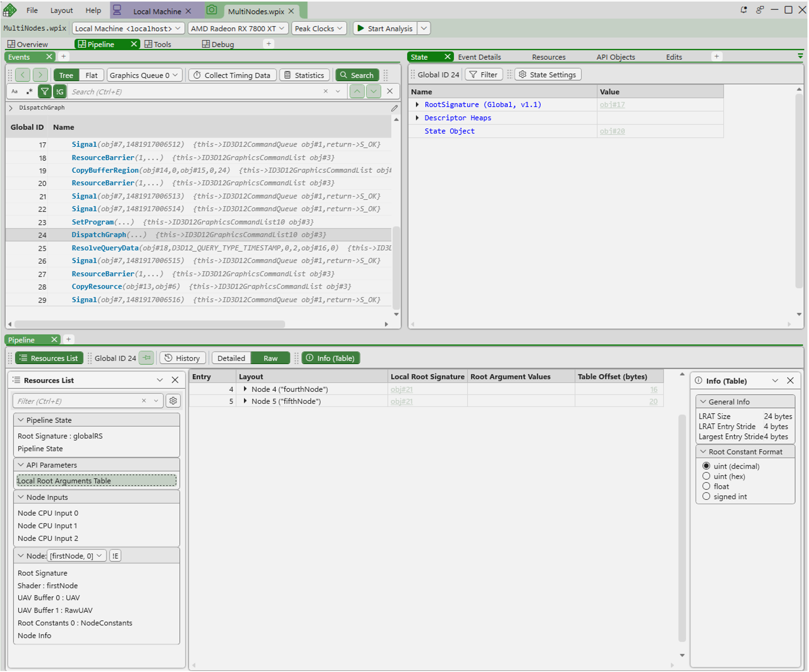The width and height of the screenshot is (809, 672).
Task: Navigate to previous event with back arrow
Action: [x=23, y=75]
